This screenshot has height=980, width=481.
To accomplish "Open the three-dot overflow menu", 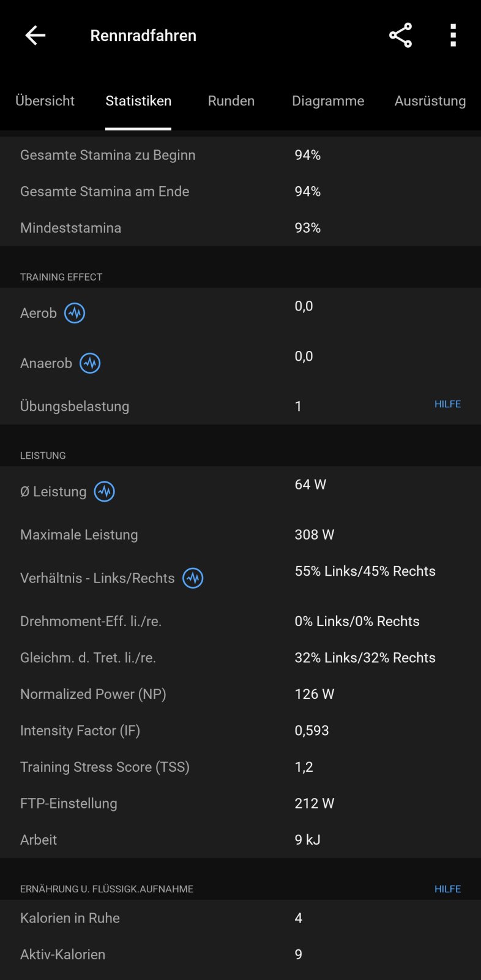I will (x=453, y=36).
